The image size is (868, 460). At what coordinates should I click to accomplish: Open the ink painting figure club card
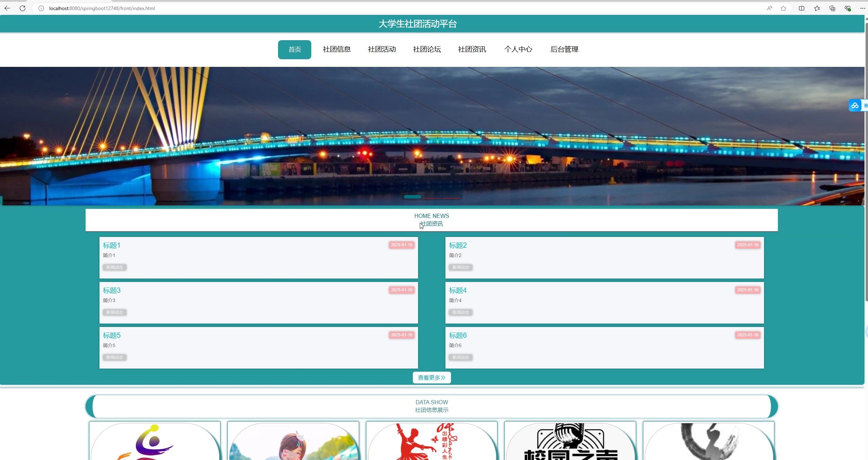coord(709,441)
